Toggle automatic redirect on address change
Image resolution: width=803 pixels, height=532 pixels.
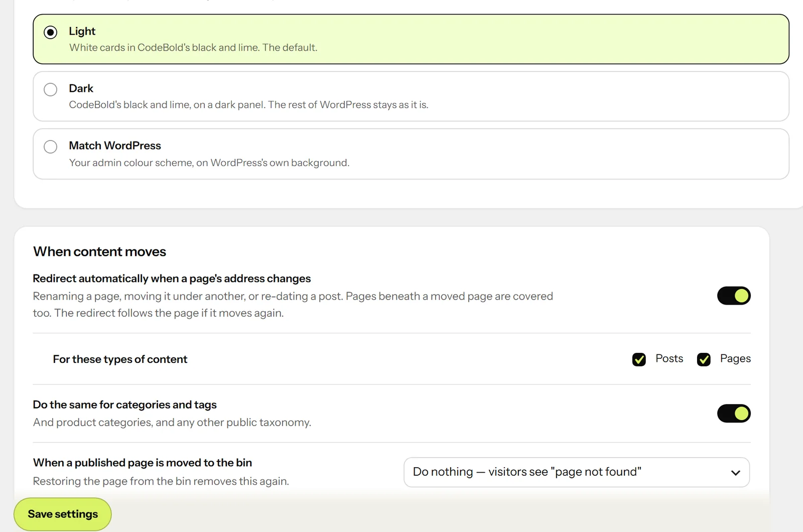pos(733,296)
